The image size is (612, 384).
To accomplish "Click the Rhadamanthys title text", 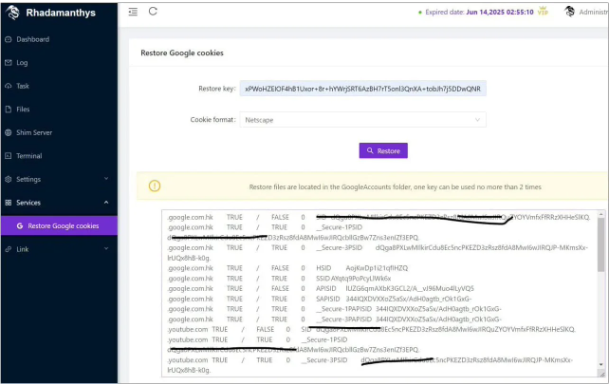I will [x=60, y=13].
